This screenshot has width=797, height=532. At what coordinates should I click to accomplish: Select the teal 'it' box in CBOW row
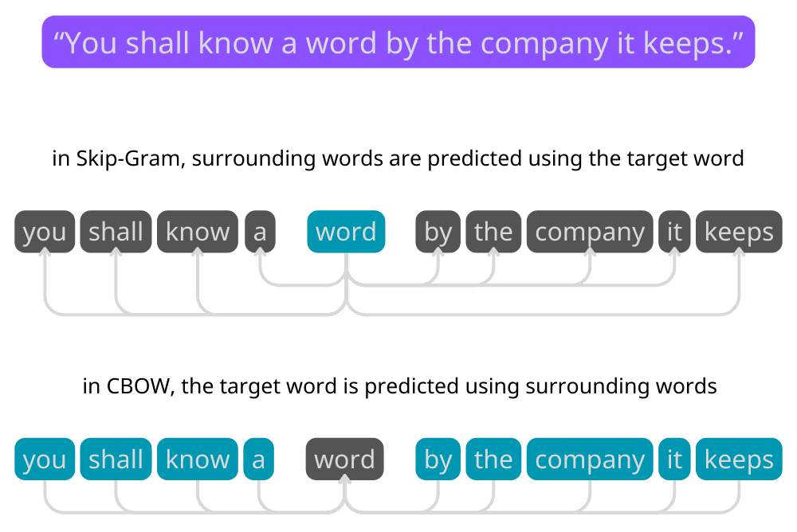(674, 460)
